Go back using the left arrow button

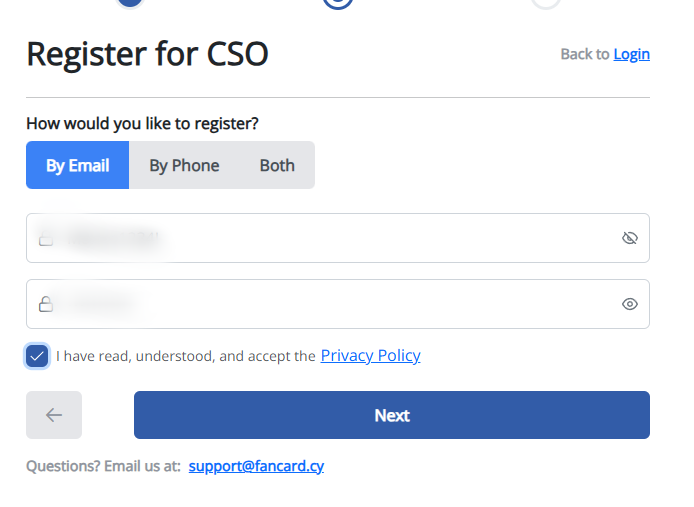(54, 415)
